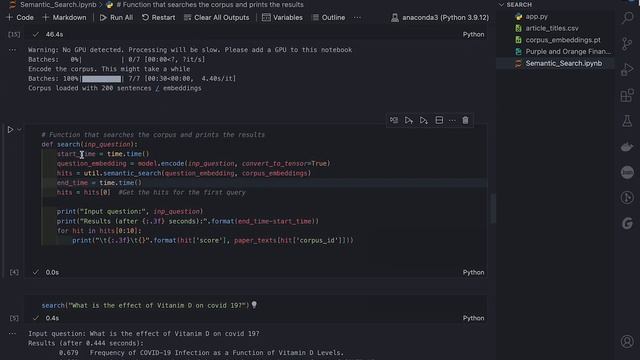Open output options for search results output
This screenshot has height=360, width=640.
pos(12,333)
